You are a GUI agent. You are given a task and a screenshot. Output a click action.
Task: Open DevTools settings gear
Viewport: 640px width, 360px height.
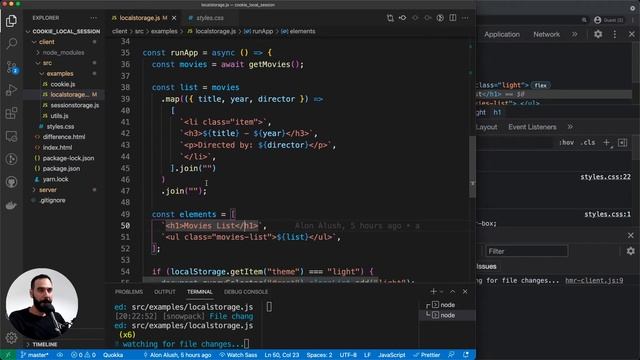(x=598, y=34)
